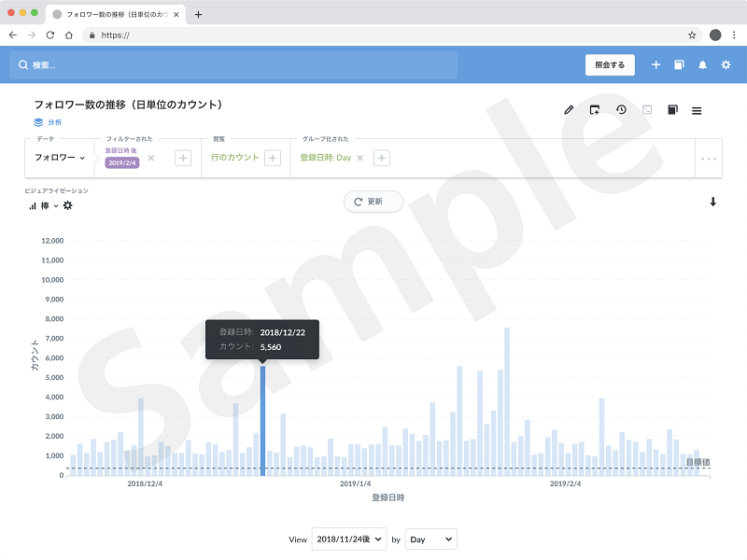Expand the フォロワー data source dropdown
The height and width of the screenshot is (560, 747).
tap(60, 158)
